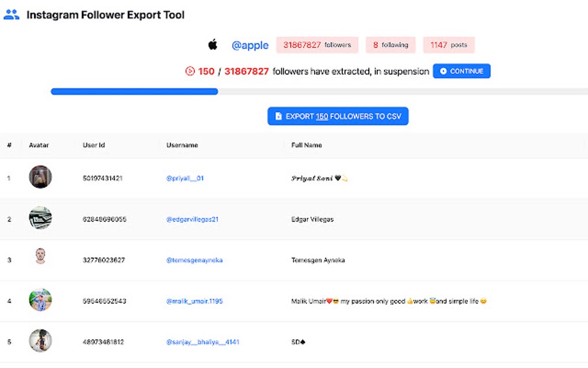Open the @temesgenayneka username link

(194, 260)
